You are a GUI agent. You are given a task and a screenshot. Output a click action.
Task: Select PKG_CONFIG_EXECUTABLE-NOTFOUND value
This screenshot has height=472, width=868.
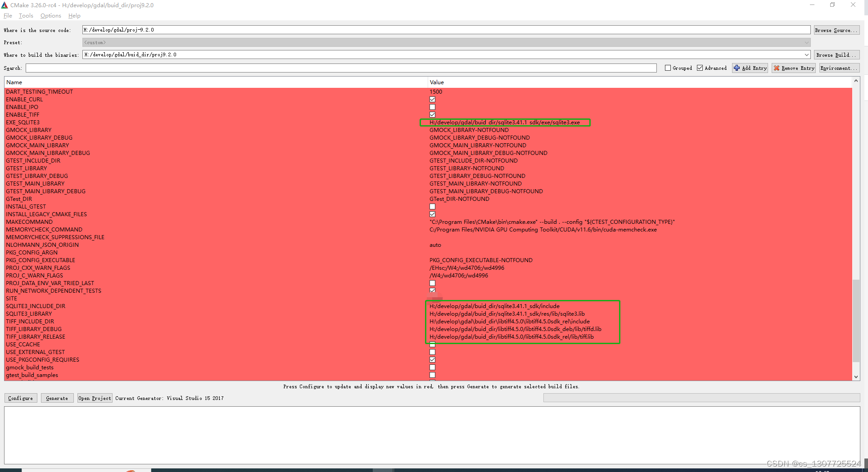click(x=481, y=260)
